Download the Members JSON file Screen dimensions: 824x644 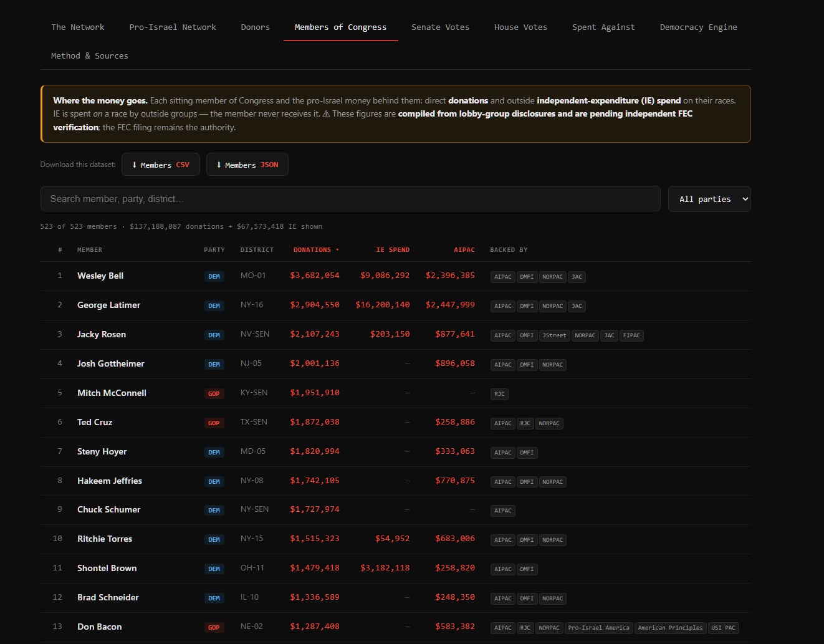pyautogui.click(x=247, y=165)
